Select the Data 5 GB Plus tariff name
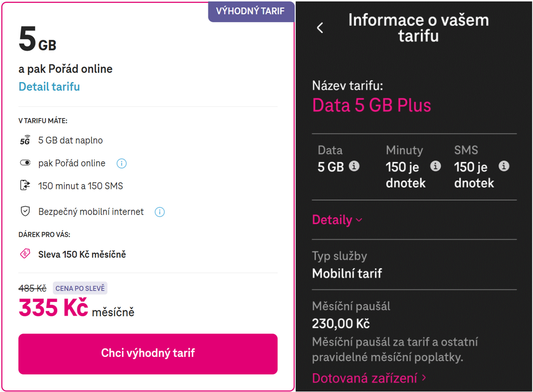Image resolution: width=533 pixels, height=392 pixels. (x=372, y=105)
